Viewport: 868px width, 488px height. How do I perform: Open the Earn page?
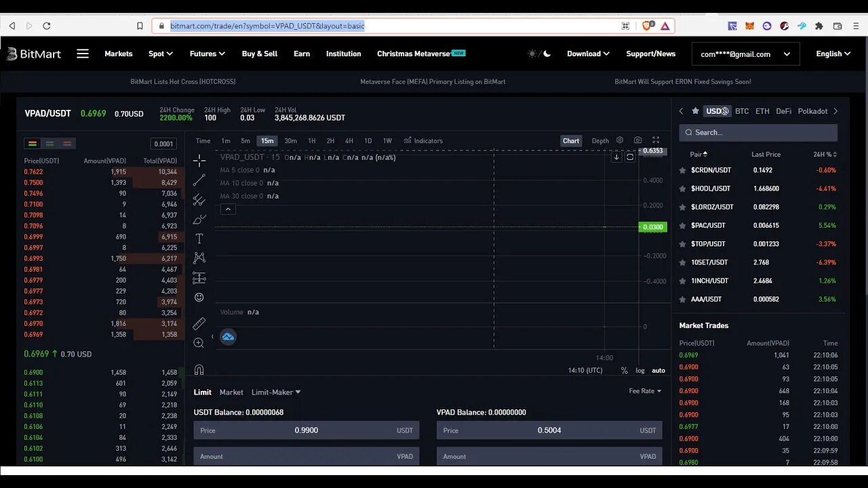click(302, 54)
